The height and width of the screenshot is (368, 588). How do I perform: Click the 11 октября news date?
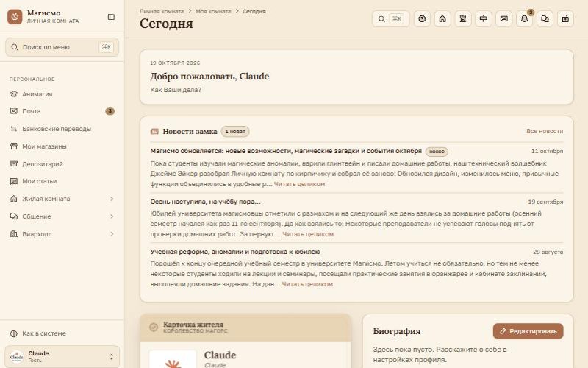547,151
